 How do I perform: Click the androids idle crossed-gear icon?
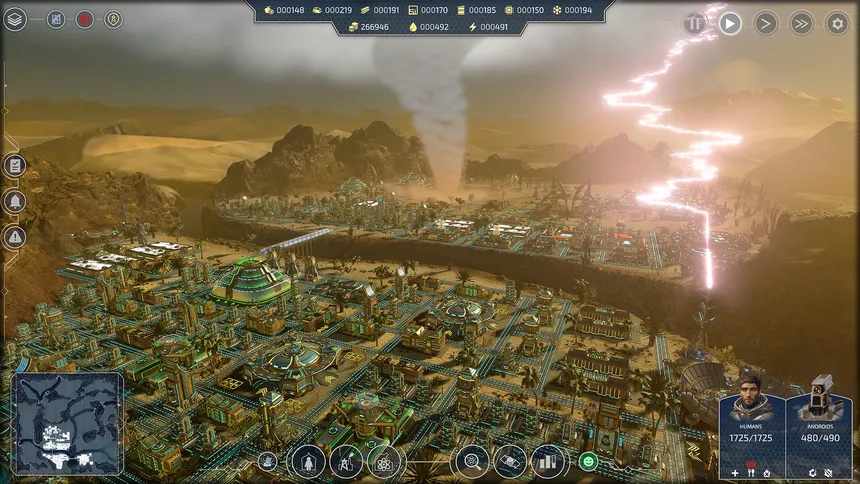(829, 473)
